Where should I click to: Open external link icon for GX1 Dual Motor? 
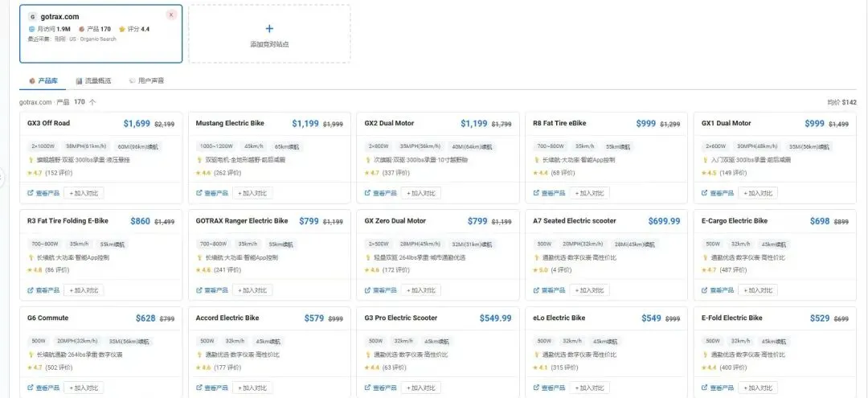705,193
